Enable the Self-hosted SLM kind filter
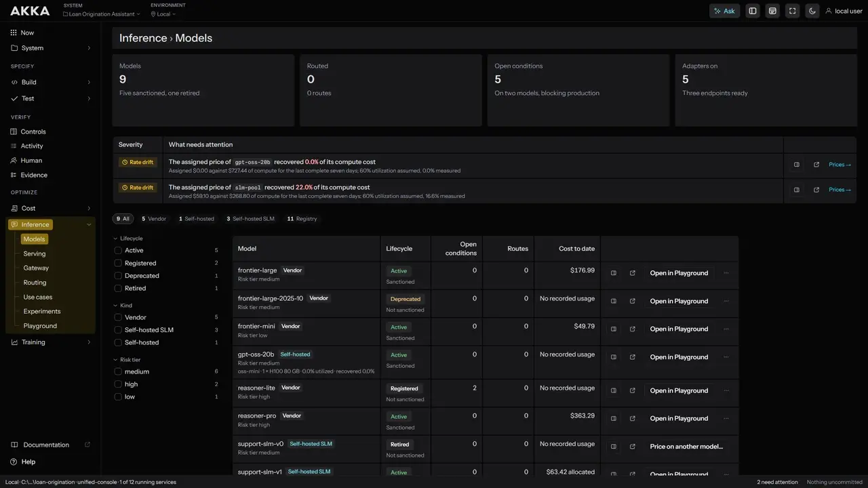 [x=118, y=330]
